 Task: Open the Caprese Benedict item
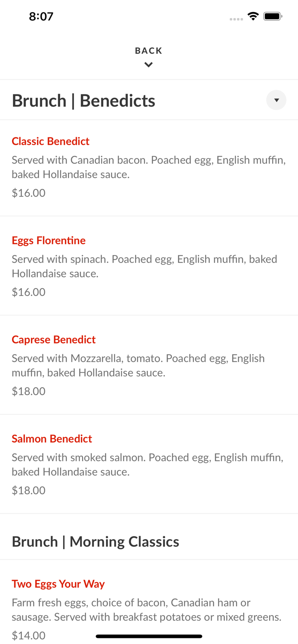point(53,340)
